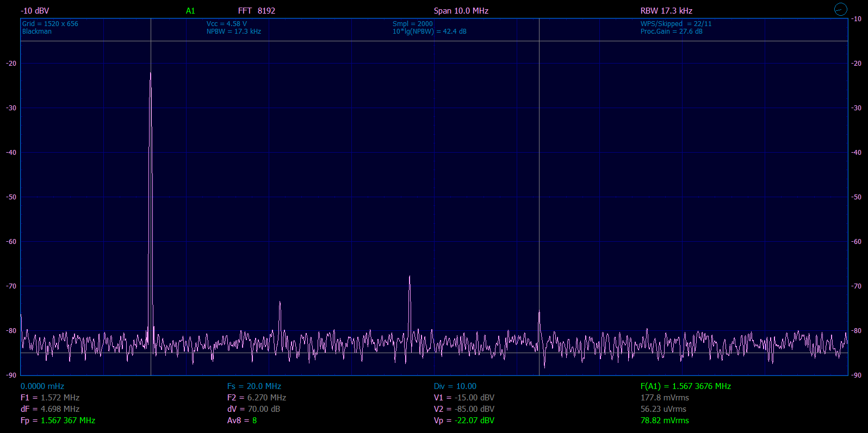Click the Grid = 1520 x 656 info
Image resolution: width=868 pixels, height=433 pixels.
(x=50, y=24)
